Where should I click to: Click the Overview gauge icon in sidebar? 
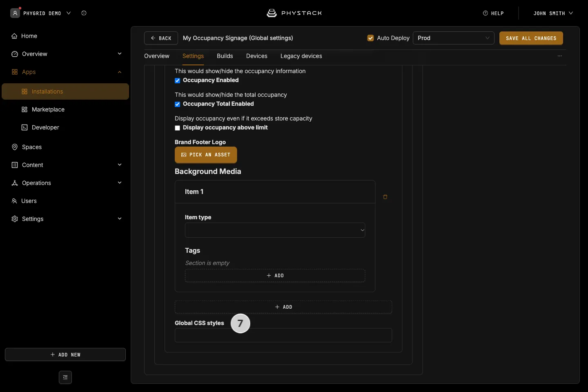pyautogui.click(x=15, y=54)
